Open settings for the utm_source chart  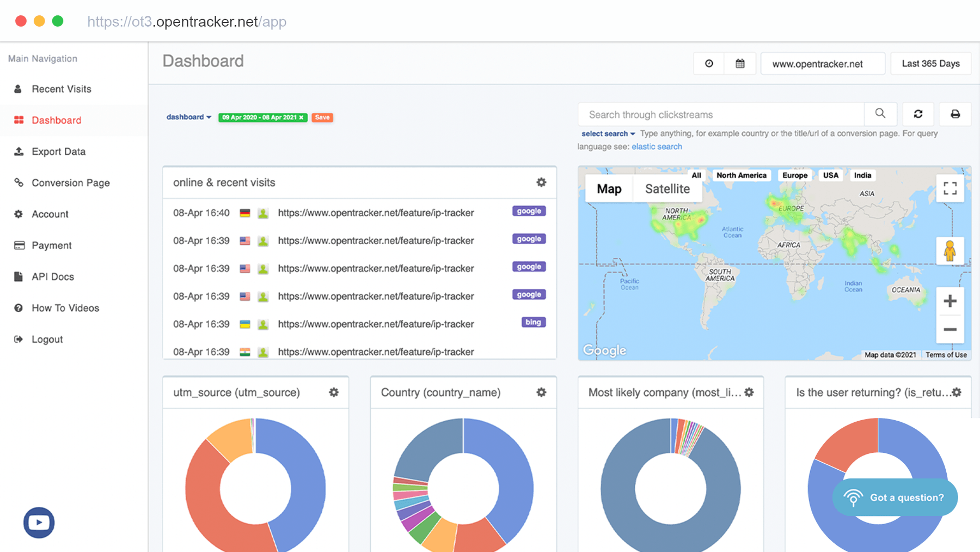pos(333,392)
